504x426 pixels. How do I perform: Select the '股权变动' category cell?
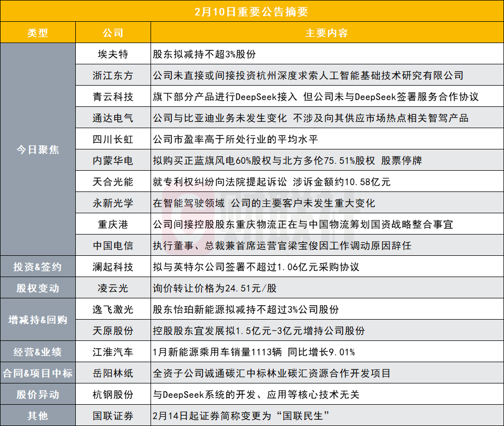(37, 288)
